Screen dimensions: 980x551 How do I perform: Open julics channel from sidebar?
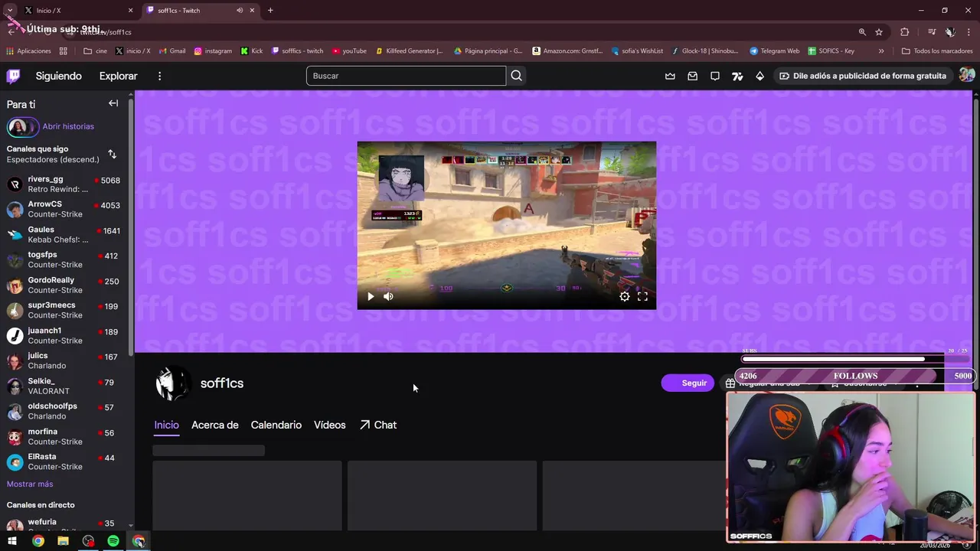(64, 360)
